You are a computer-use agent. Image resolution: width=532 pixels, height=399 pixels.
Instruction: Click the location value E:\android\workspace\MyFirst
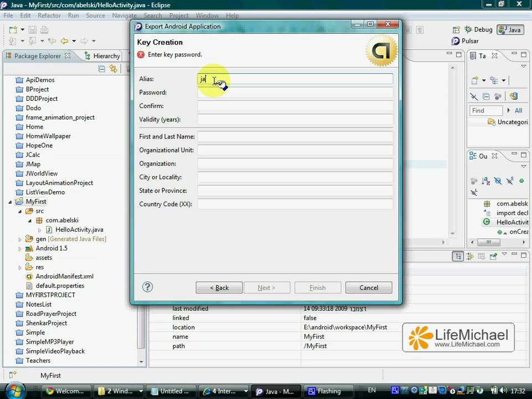[345, 327]
